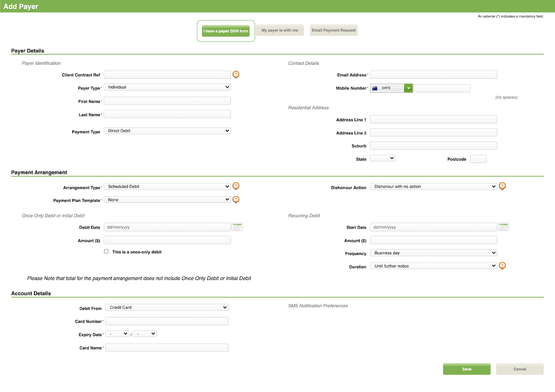Focus the Card Name field
Image resolution: width=555 pixels, height=392 pixels.
coord(167,348)
